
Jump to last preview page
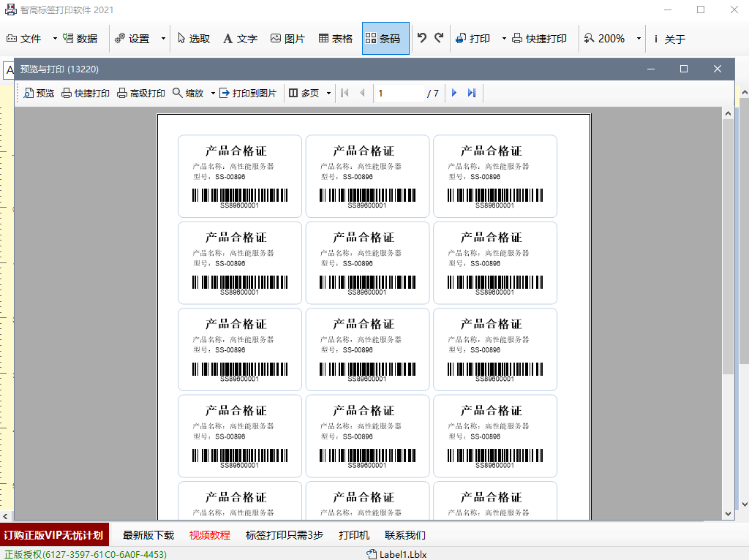[x=472, y=93]
